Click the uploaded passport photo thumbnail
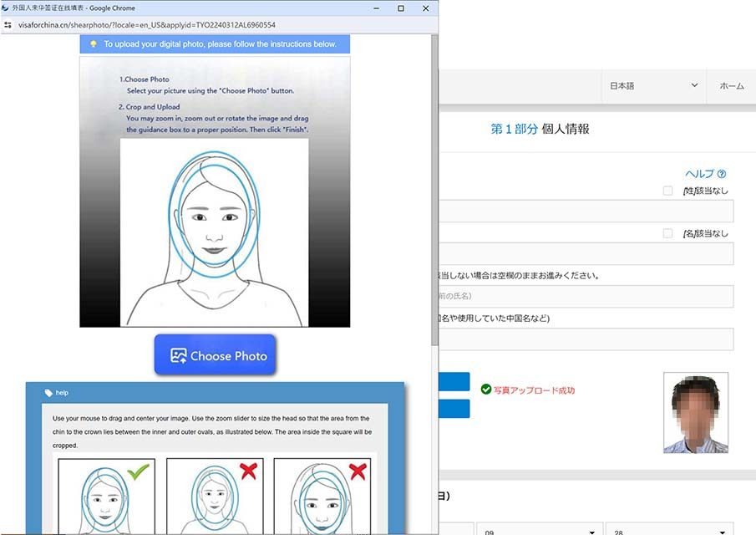Image resolution: width=756 pixels, height=535 pixels. (x=695, y=413)
